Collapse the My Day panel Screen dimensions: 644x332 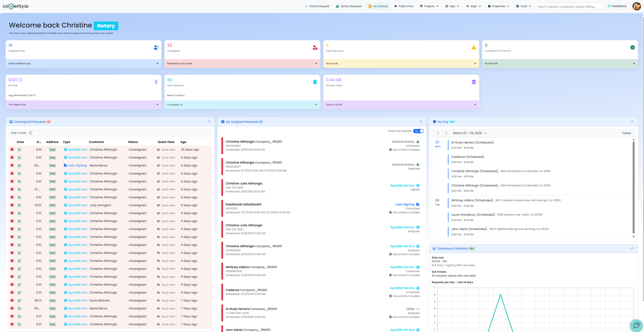coord(632,121)
